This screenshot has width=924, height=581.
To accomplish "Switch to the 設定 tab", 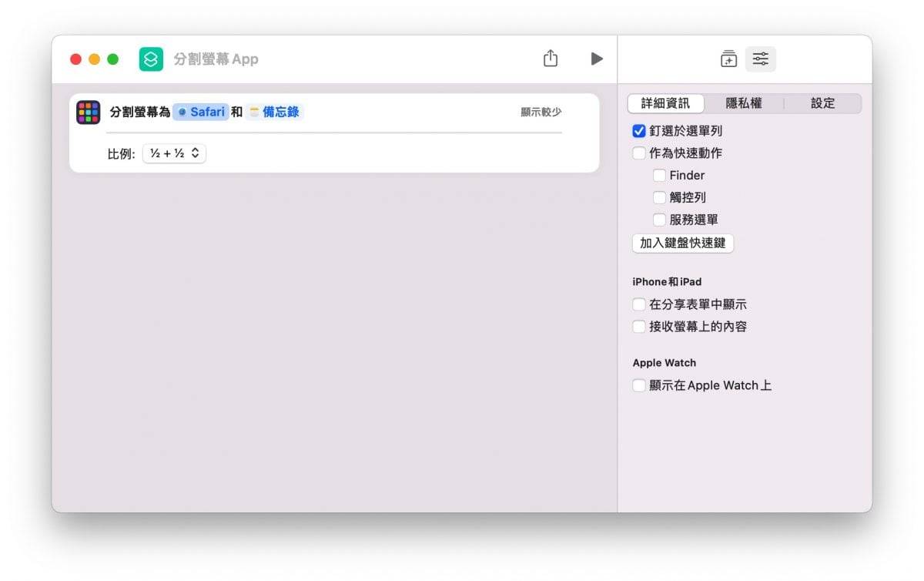I will point(822,103).
